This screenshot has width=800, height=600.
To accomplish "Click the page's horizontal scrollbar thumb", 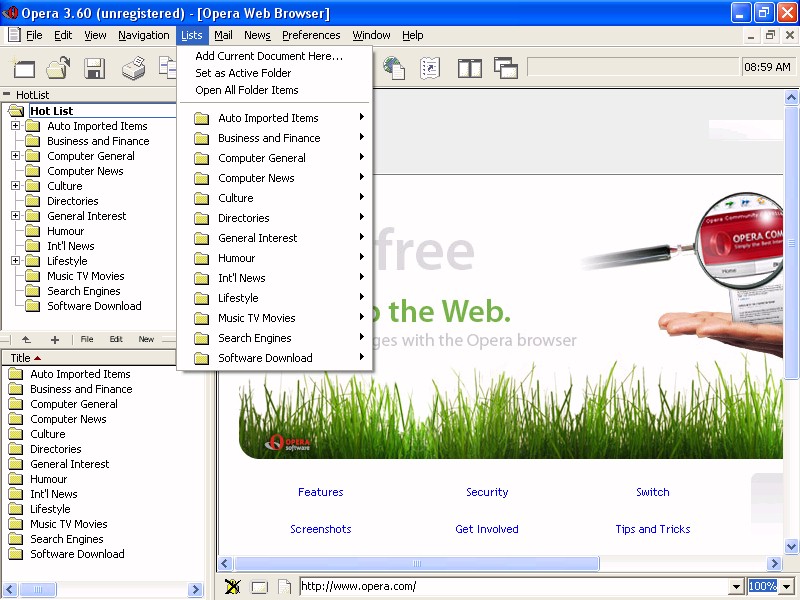I will [416, 563].
